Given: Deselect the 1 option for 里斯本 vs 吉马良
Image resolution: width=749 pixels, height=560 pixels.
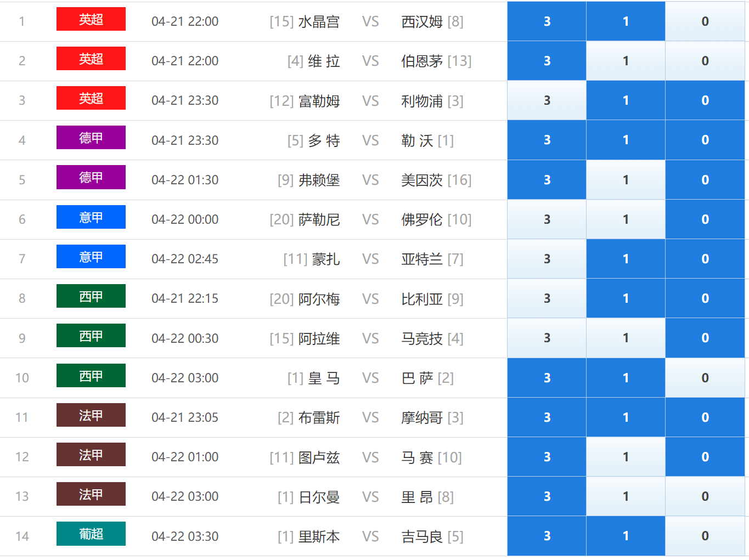Looking at the screenshot, I should (626, 536).
